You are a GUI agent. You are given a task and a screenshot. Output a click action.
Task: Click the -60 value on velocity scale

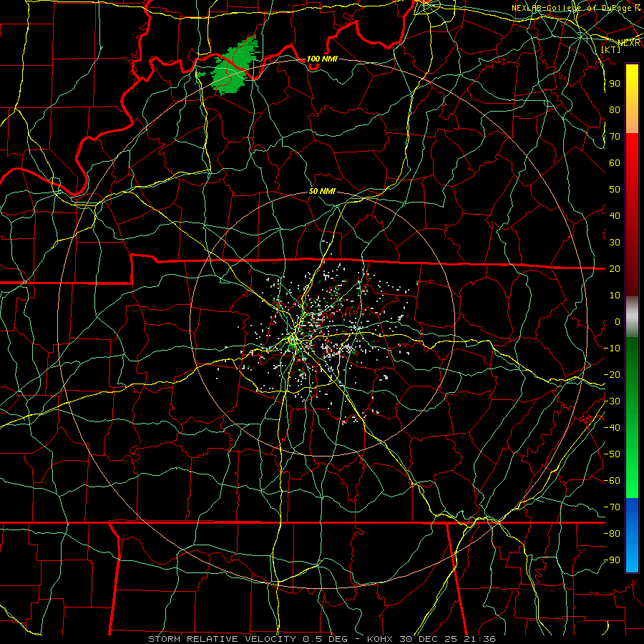tap(613, 481)
